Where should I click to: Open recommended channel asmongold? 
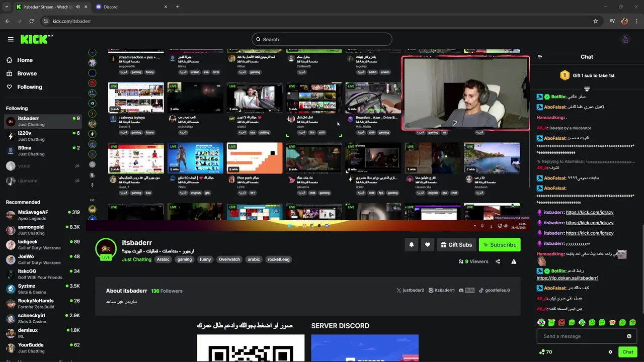pos(43,230)
